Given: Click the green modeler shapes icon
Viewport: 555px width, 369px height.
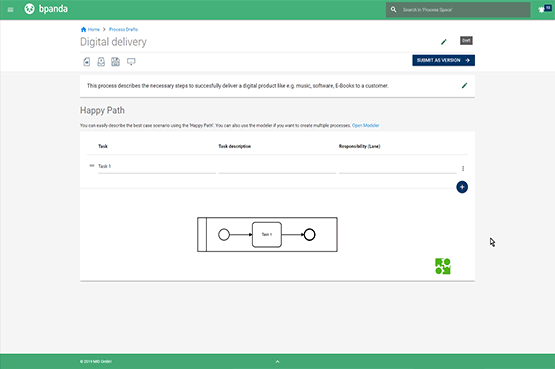Looking at the screenshot, I should pyautogui.click(x=442, y=266).
